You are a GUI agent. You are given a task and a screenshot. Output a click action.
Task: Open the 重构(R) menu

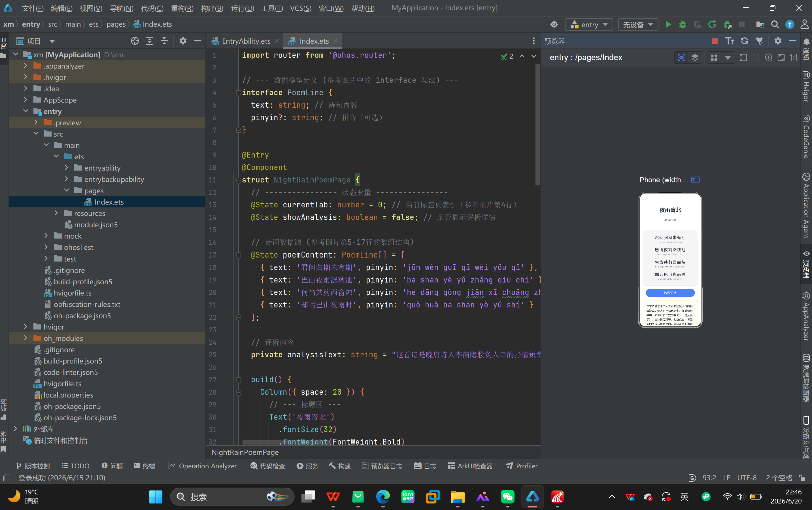[182, 8]
